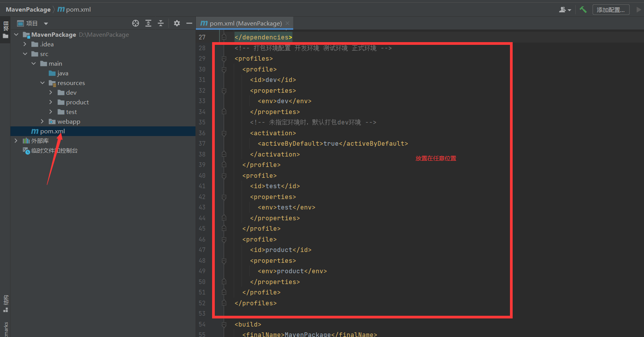The height and width of the screenshot is (337, 644).
Task: Click the finalName MavenPackage line
Action: pyautogui.click(x=309, y=334)
